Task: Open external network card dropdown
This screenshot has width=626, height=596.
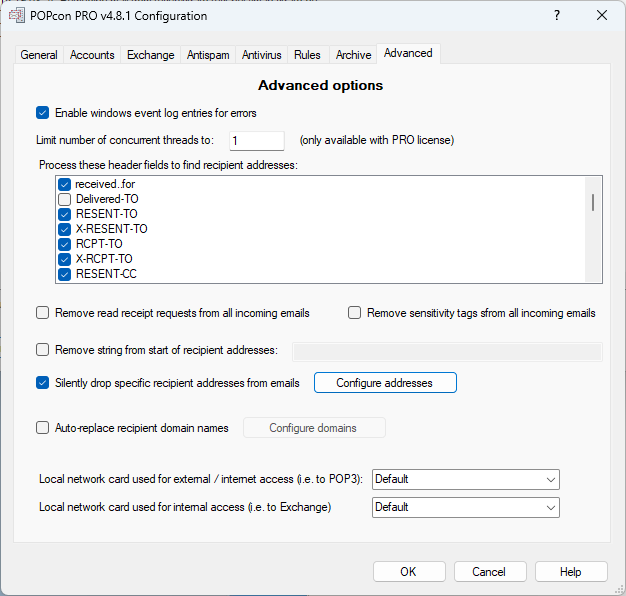Action: pos(465,479)
